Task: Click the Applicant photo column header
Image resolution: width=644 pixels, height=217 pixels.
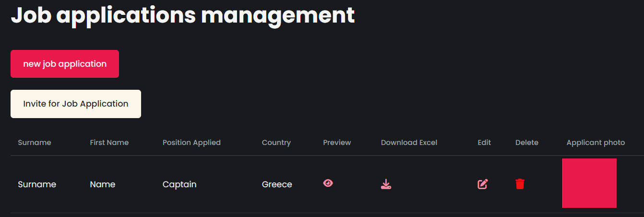Action: (596, 143)
